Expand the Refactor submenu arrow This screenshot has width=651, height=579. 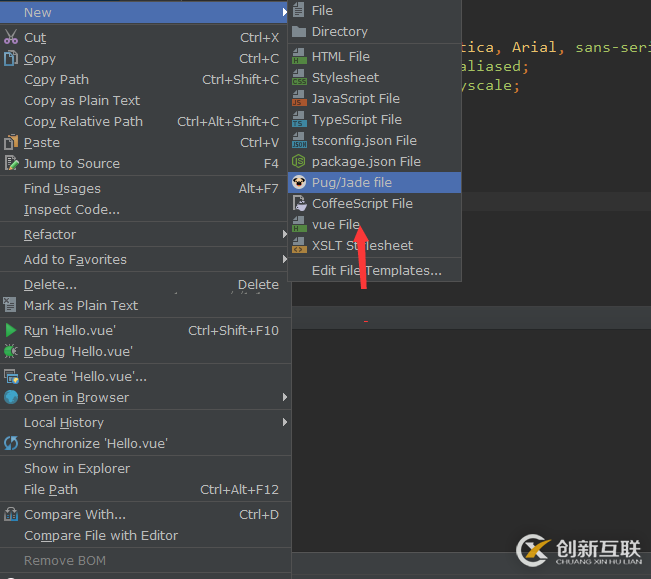(x=284, y=234)
